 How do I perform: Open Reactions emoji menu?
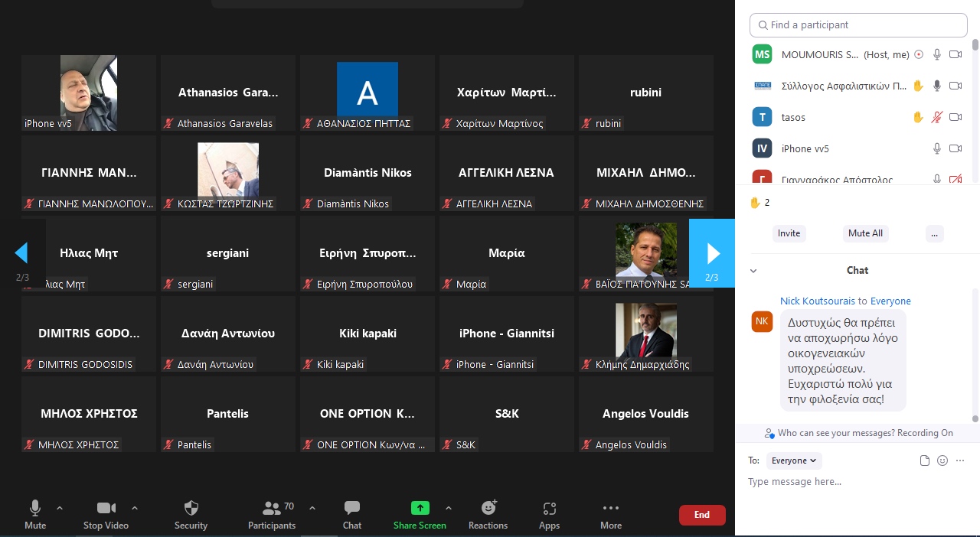tap(488, 509)
